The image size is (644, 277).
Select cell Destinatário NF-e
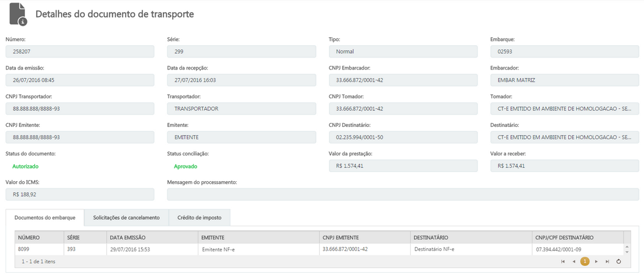pyautogui.click(x=471, y=250)
